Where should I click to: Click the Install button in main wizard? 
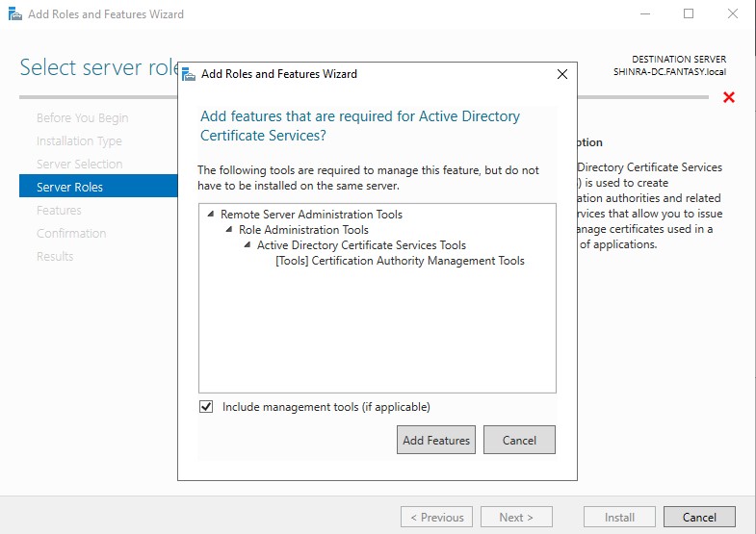(619, 517)
